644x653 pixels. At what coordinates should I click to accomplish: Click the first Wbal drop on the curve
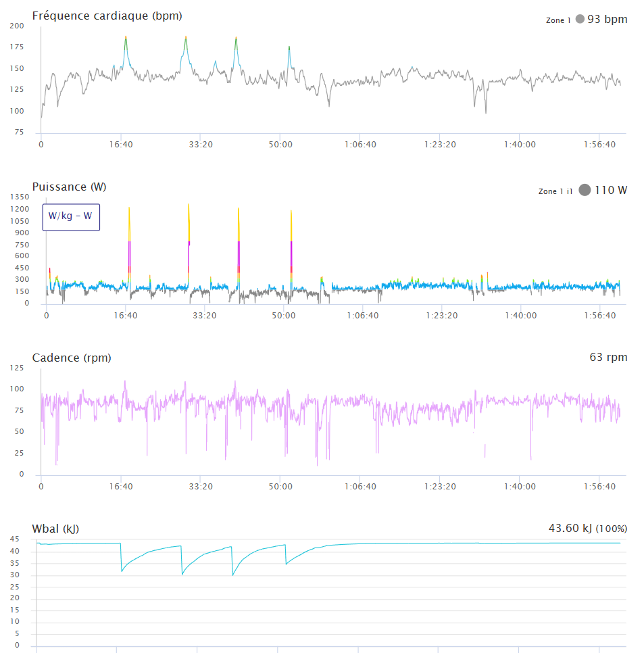(x=122, y=570)
